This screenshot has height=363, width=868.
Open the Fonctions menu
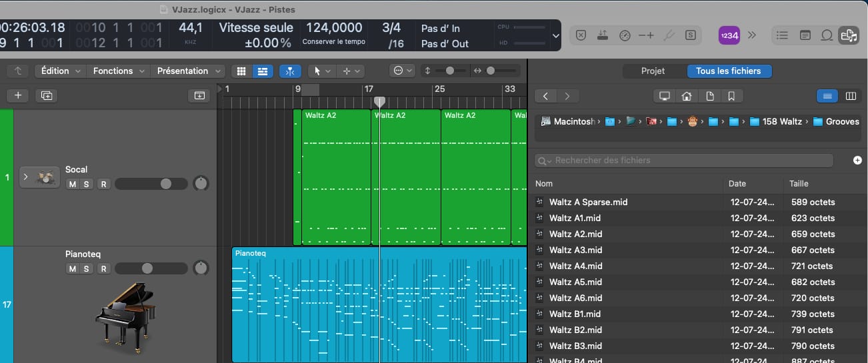[x=118, y=71]
